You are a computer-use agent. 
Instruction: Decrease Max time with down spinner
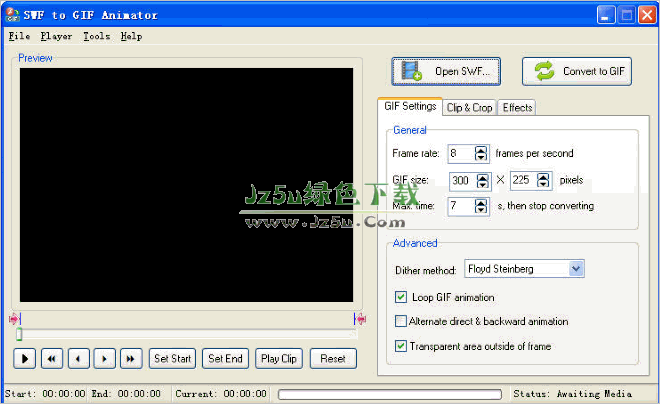[481, 210]
